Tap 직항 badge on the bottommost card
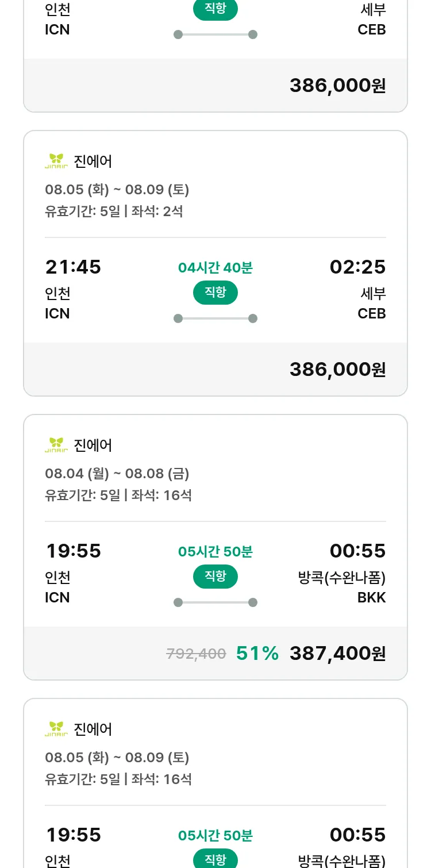 pyautogui.click(x=215, y=860)
